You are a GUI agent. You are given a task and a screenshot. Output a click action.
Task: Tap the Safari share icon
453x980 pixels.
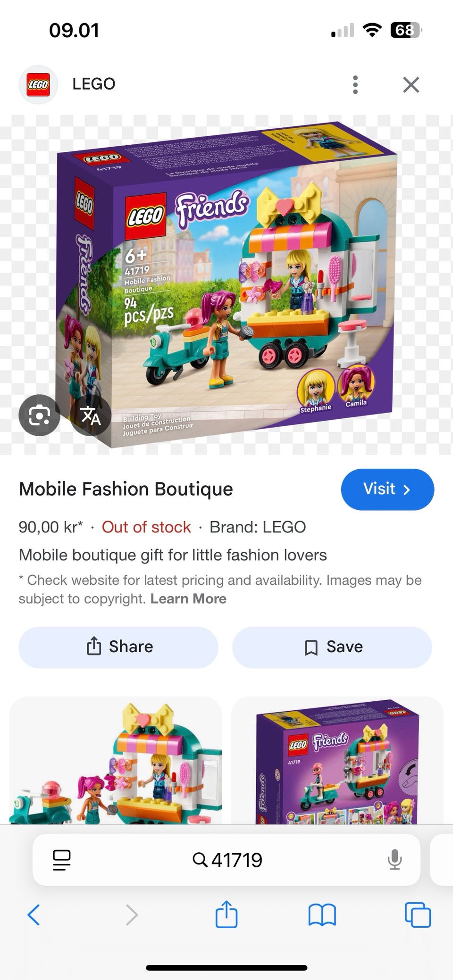[226, 914]
